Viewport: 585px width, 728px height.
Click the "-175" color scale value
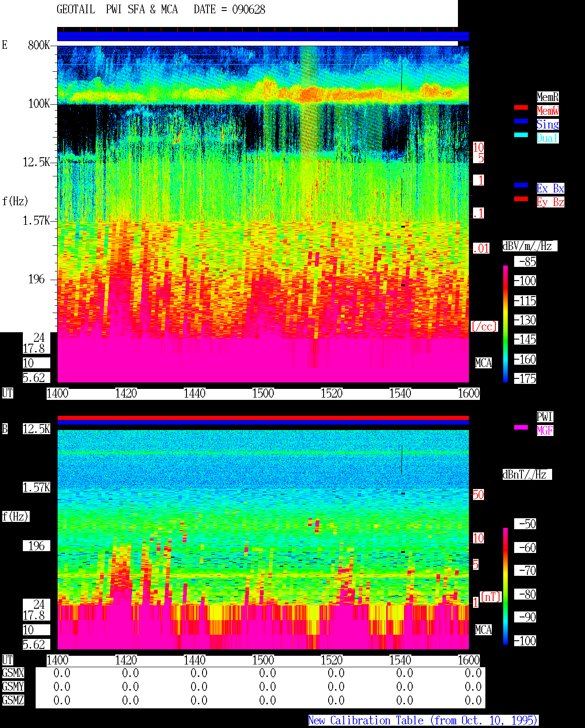pos(525,379)
